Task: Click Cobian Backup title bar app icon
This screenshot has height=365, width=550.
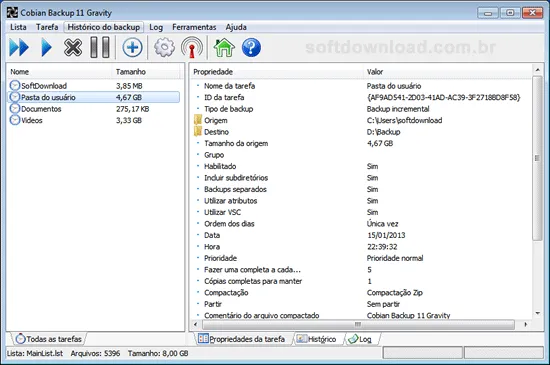Action: 12,13
